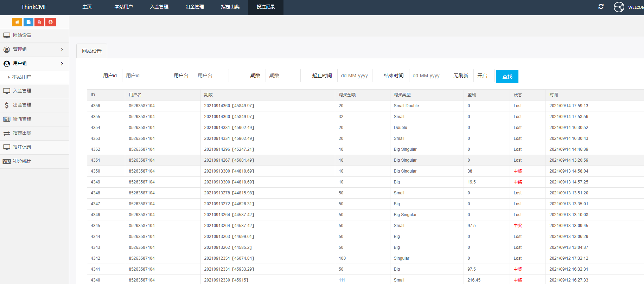The width and height of the screenshot is (644, 284).
Task: Click the red trash can icon
Action: (x=39, y=22)
